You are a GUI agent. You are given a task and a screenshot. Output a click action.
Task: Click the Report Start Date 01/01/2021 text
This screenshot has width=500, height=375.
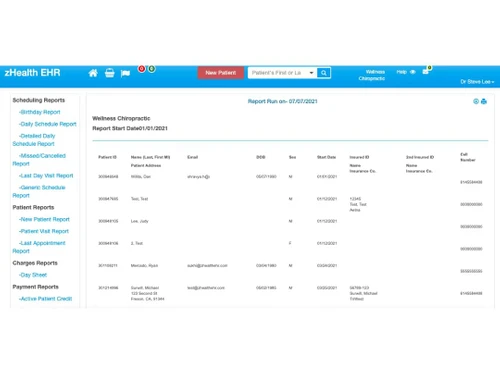click(130, 128)
